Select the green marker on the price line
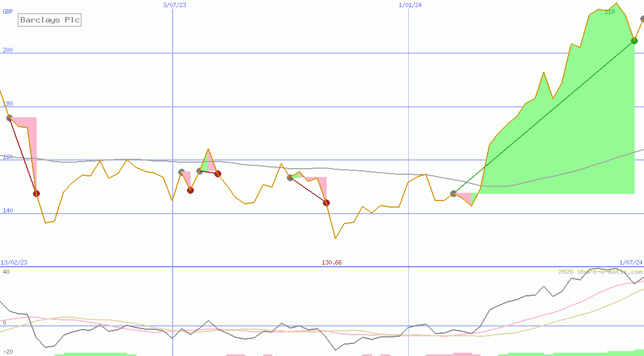 click(634, 41)
